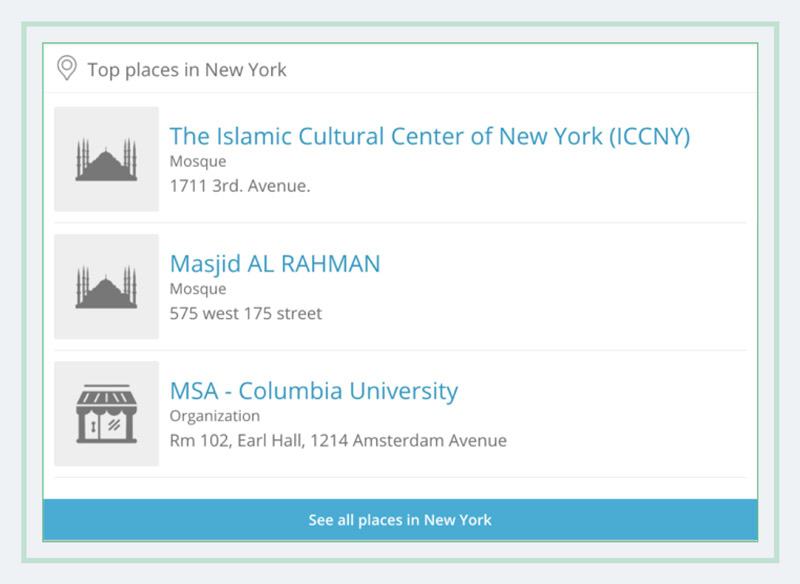Click the Top places in New York heading

click(187, 70)
